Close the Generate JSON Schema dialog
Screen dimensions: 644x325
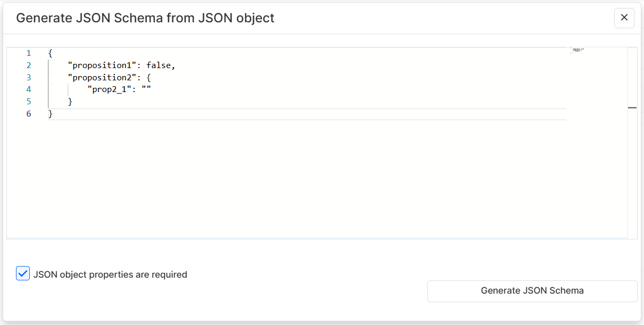tap(624, 18)
